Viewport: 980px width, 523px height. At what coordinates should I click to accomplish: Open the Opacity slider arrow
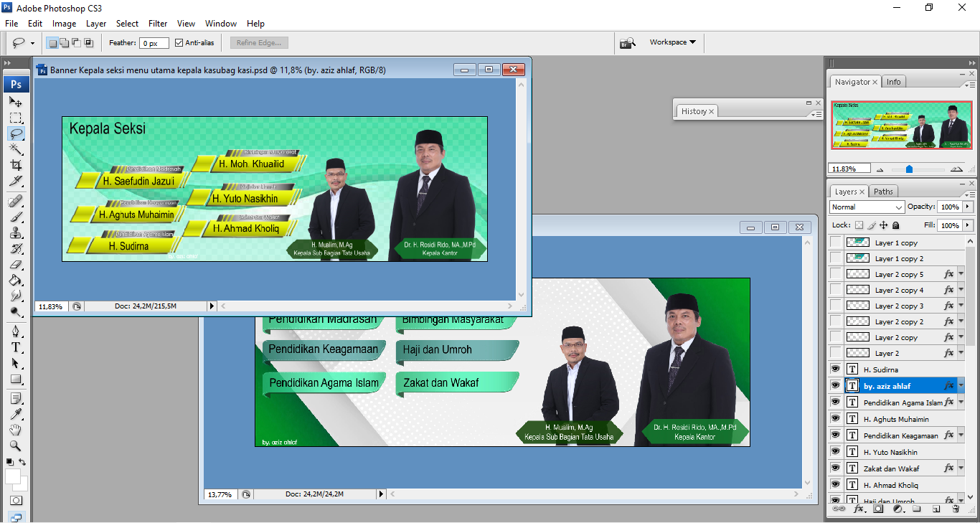[968, 207]
